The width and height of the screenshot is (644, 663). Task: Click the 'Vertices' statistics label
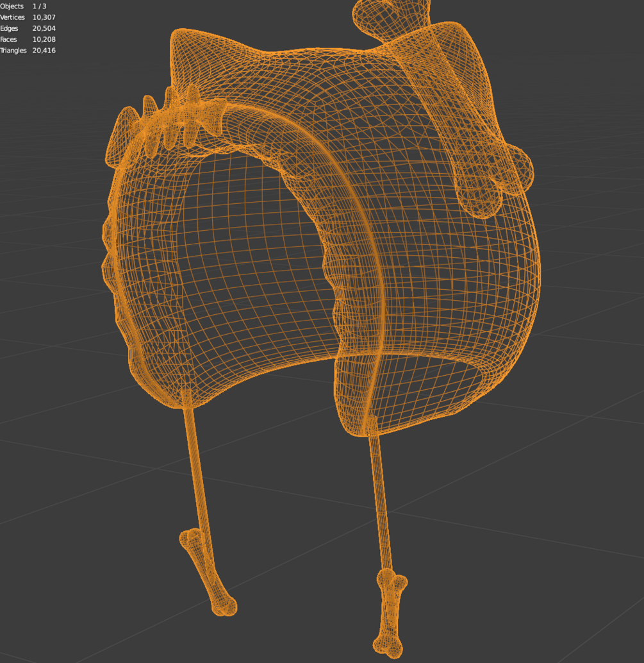(x=12, y=17)
